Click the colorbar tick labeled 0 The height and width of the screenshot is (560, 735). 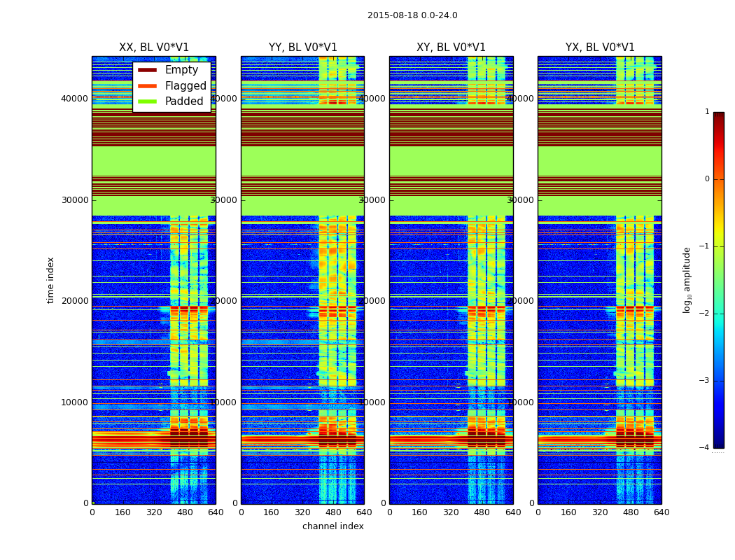click(x=707, y=179)
